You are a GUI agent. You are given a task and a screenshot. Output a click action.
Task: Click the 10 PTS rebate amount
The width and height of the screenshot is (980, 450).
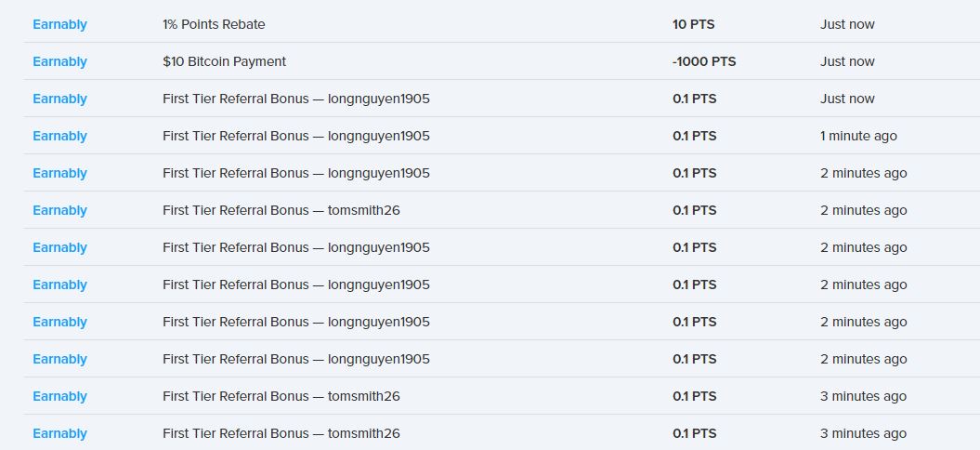pos(693,24)
